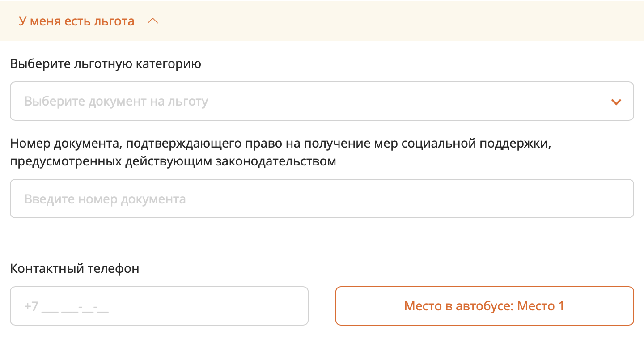644x364 pixels.
Task: Collapse section using chevron beside "У меня есть льгота"
Action: [153, 21]
